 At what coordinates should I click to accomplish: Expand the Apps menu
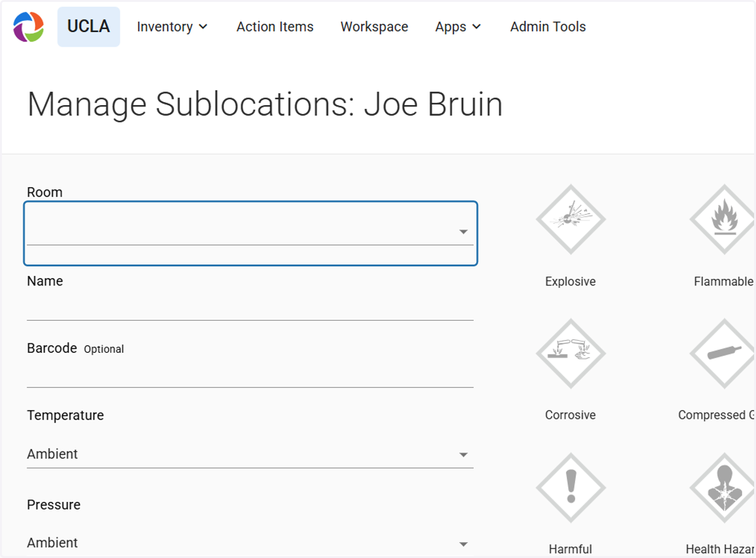tap(458, 26)
